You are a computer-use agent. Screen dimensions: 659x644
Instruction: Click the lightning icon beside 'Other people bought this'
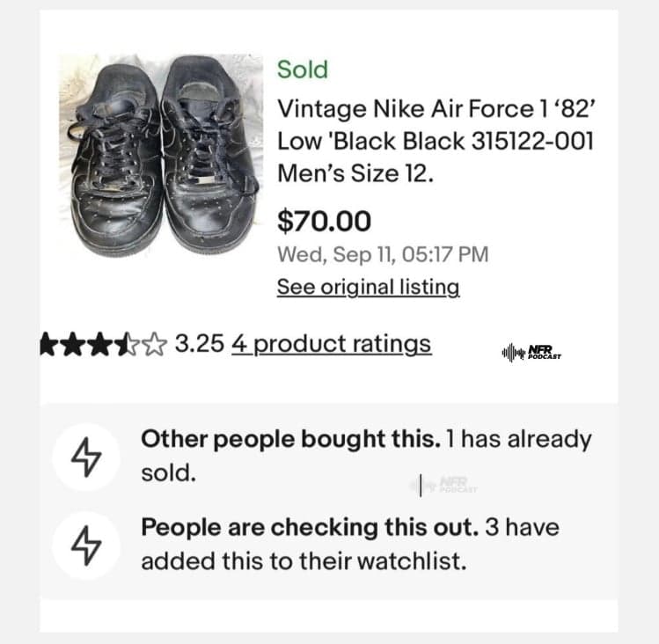tap(85, 457)
